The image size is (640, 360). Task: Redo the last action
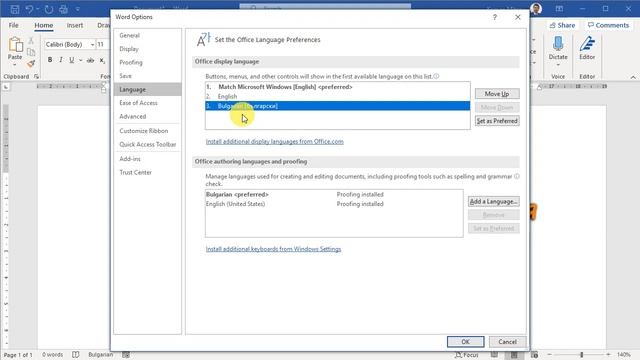click(x=49, y=9)
